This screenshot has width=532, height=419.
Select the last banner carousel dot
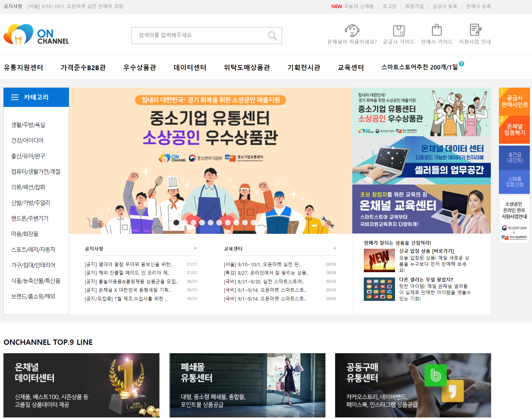(x=253, y=223)
